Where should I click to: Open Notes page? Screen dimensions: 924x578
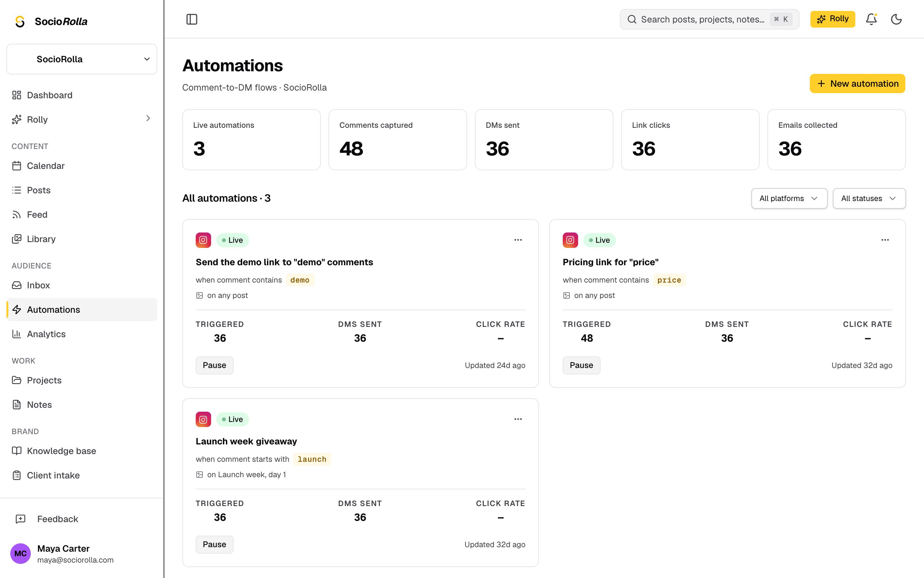(x=82, y=405)
